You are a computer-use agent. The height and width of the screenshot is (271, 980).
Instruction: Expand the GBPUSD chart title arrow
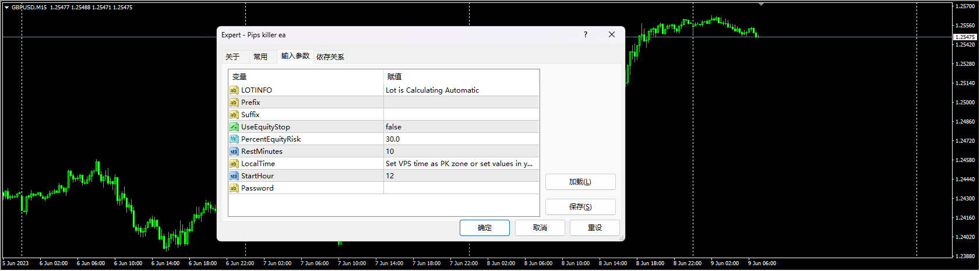click(6, 8)
